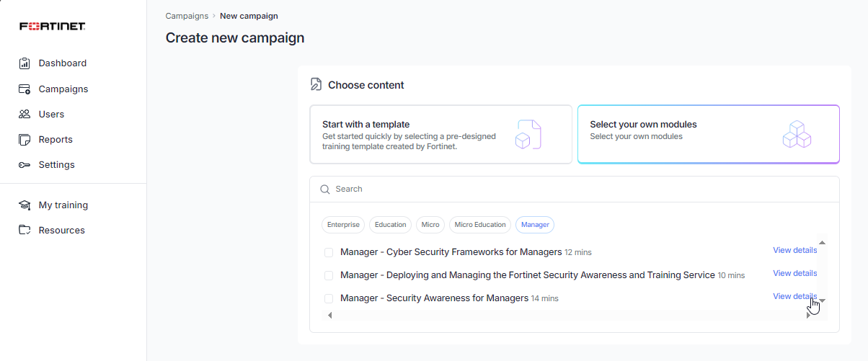Click the Campaigns sidebar icon
Image resolution: width=868 pixels, height=361 pixels.
(25, 89)
